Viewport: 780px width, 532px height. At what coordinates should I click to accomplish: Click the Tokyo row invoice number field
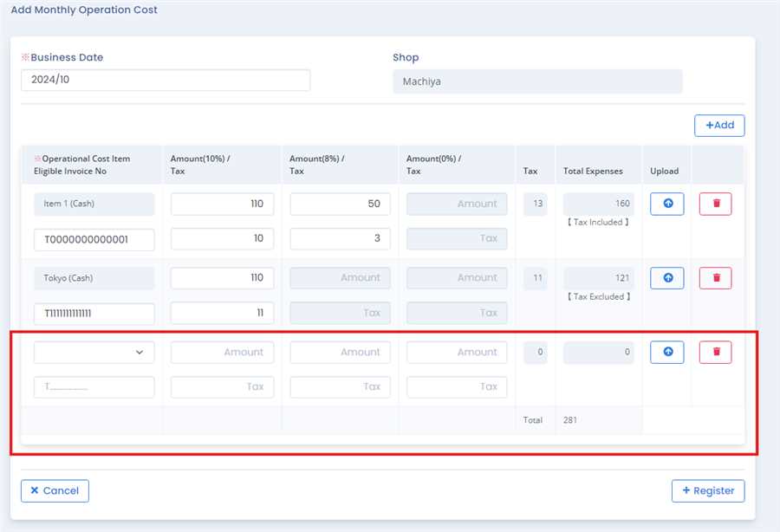(94, 313)
